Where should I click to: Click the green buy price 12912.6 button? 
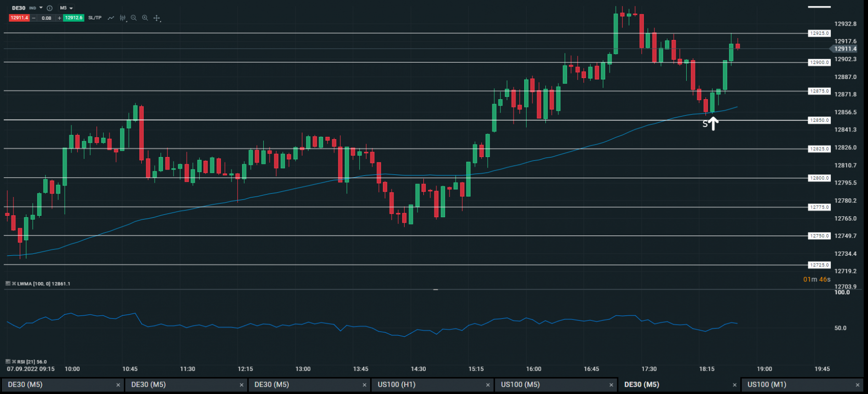pyautogui.click(x=74, y=18)
